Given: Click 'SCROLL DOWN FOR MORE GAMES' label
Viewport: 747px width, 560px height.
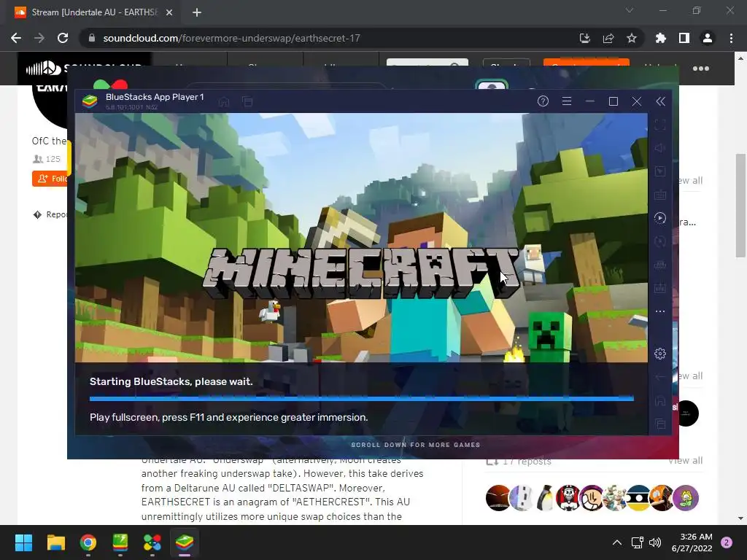Looking at the screenshot, I should click(x=415, y=445).
